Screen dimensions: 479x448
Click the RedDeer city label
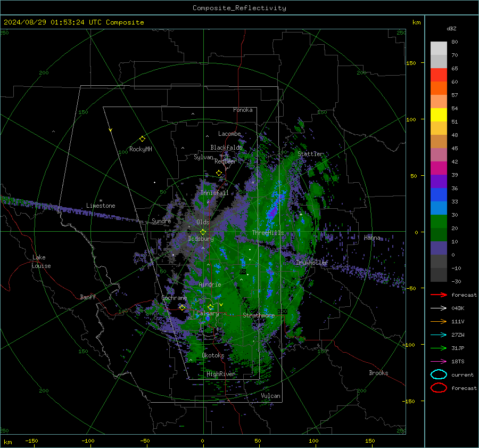pyautogui.click(x=226, y=161)
